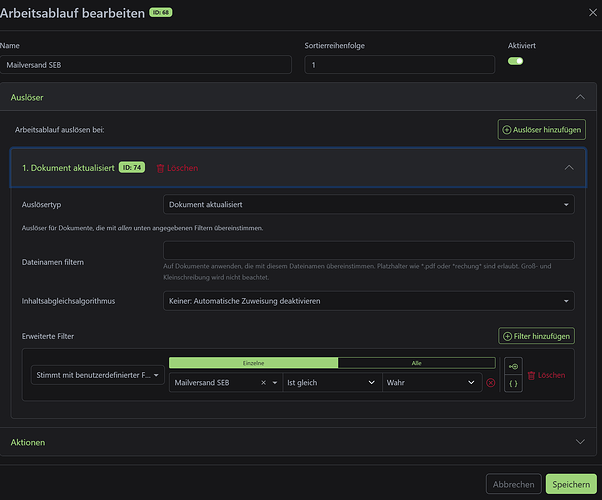Click the curly braces expression icon
The image size is (602, 500).
[513, 383]
